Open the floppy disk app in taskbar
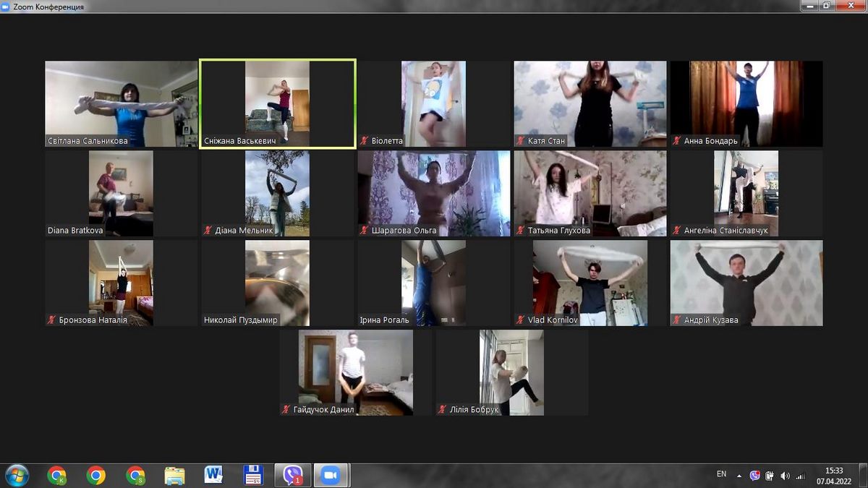This screenshot has height=488, width=868. [253, 475]
